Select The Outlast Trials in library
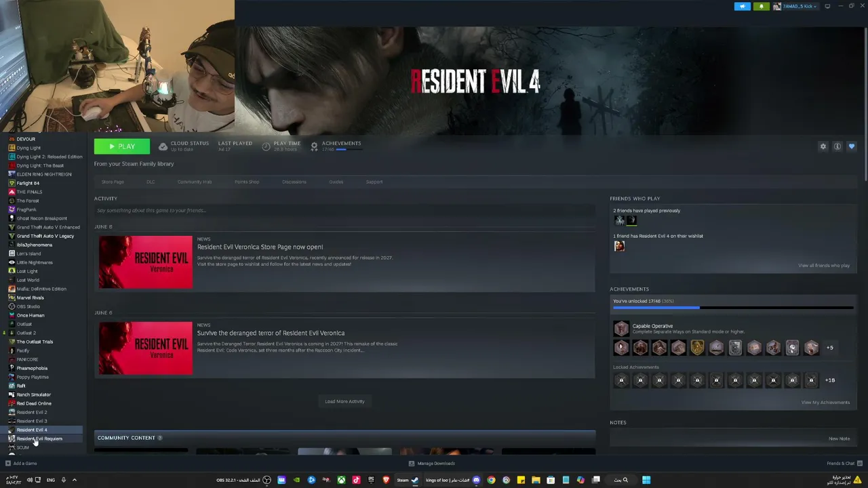Viewport: 868px width, 488px height. (x=35, y=342)
